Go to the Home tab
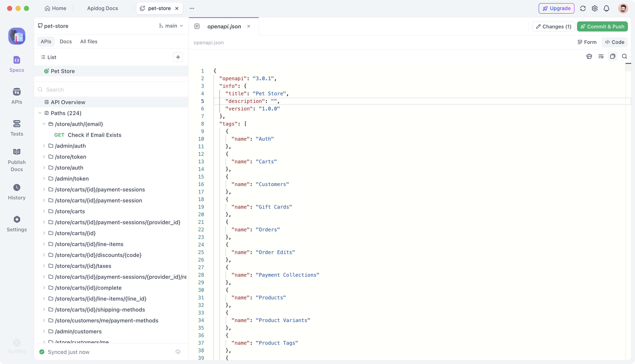The image size is (635, 364). pyautogui.click(x=55, y=8)
